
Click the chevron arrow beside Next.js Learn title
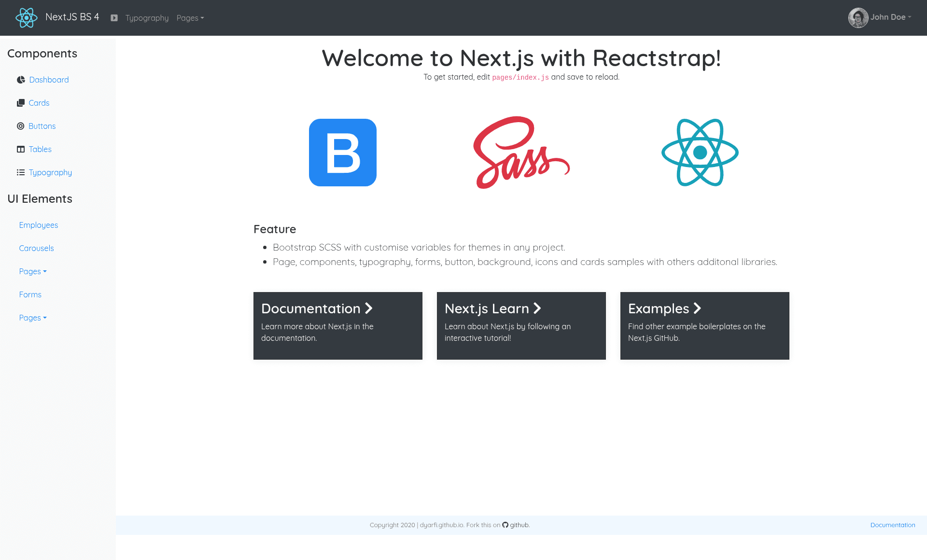537,308
